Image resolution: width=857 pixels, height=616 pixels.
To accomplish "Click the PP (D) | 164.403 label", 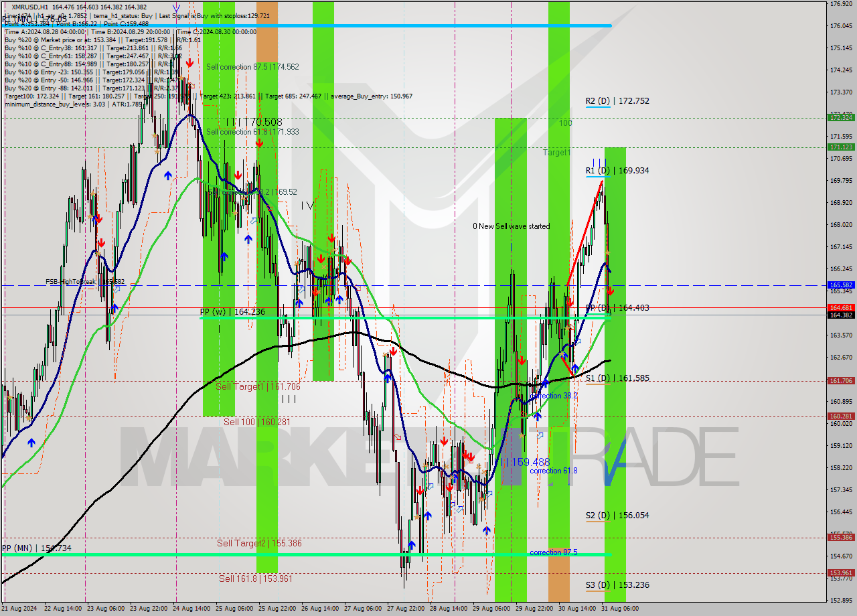I will coord(617,308).
